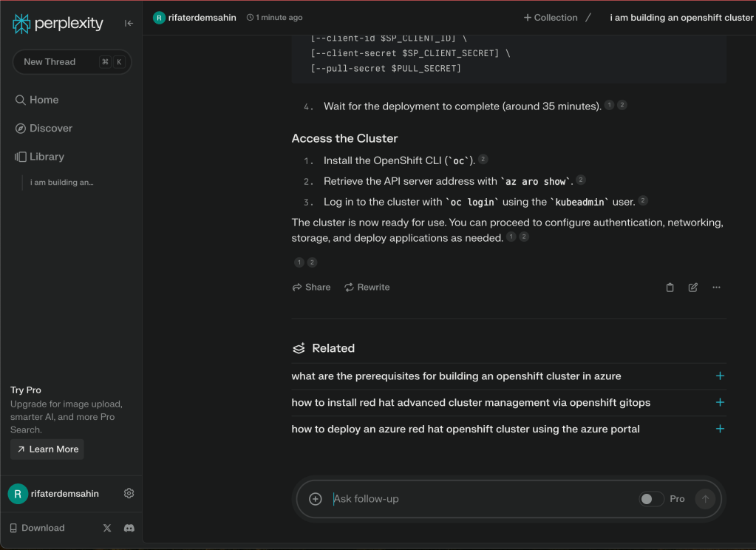Open Home in sidebar
Image resolution: width=756 pixels, height=550 pixels.
[37, 100]
